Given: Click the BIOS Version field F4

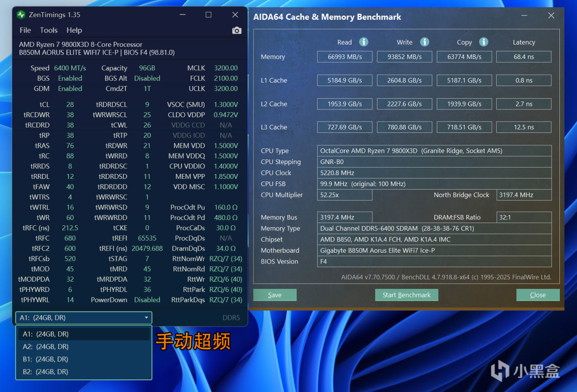Looking at the screenshot, I should [x=435, y=261].
